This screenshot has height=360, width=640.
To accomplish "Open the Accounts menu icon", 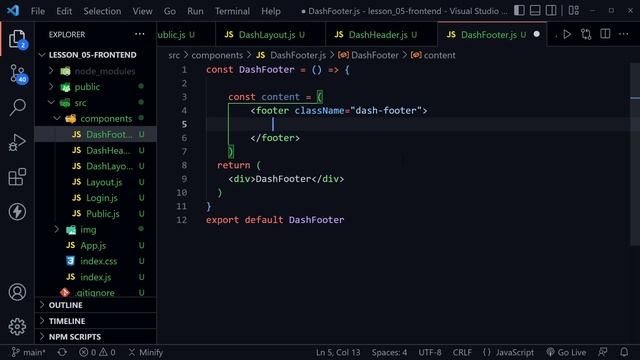I will (17, 292).
